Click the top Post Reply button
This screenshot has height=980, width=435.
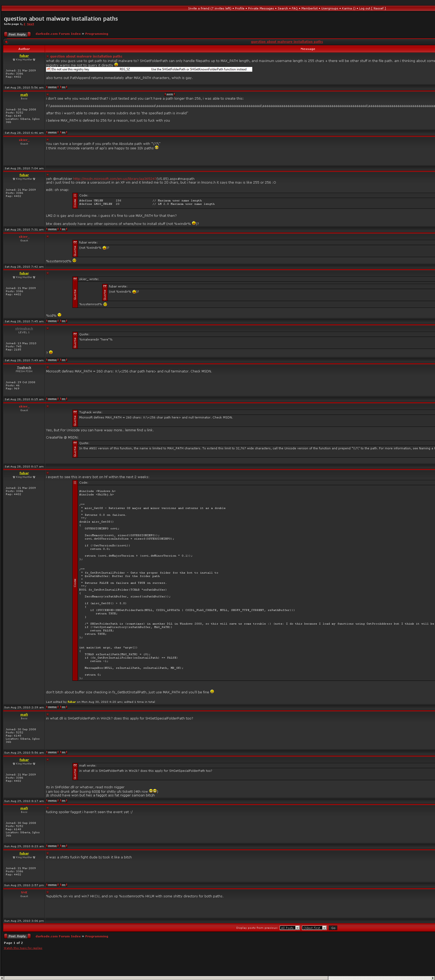click(x=17, y=34)
